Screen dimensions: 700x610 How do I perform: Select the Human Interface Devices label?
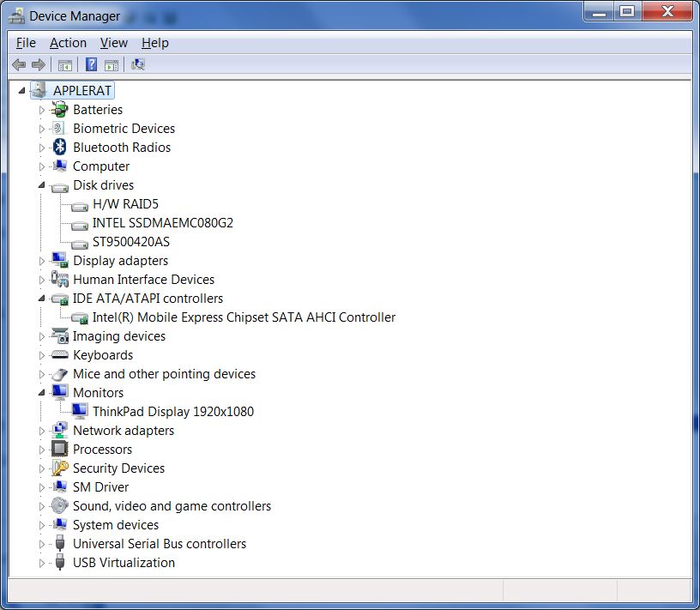144,280
